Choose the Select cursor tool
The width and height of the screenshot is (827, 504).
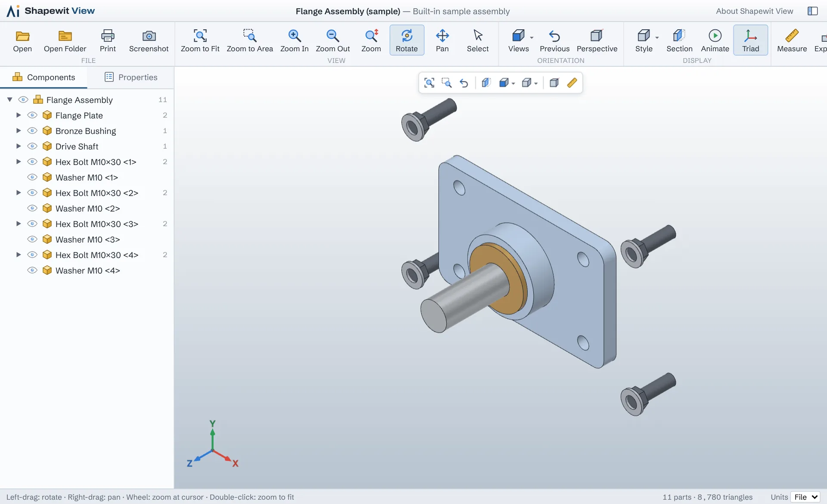[478, 40]
